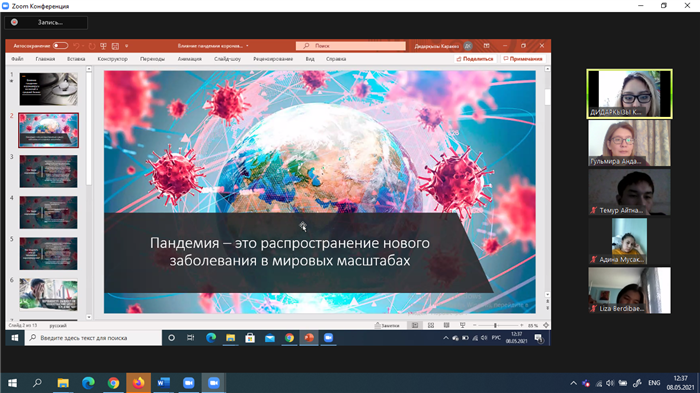
Task: Expand quick access toolbar customize arrow
Action: [126, 46]
